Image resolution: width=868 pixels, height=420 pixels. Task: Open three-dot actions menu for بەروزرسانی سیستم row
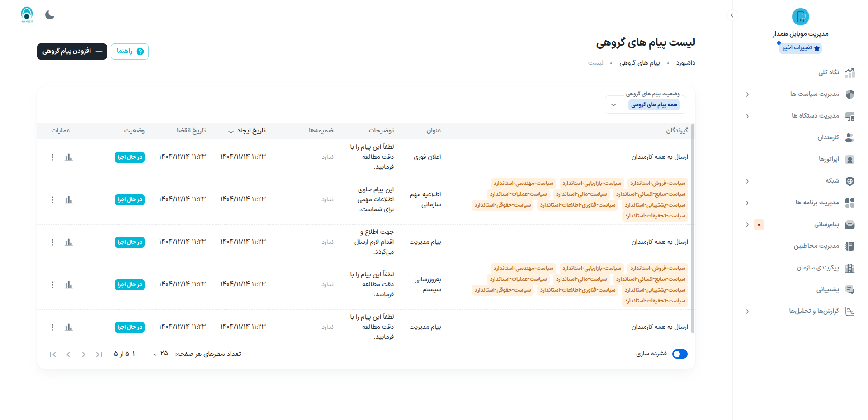tap(52, 285)
